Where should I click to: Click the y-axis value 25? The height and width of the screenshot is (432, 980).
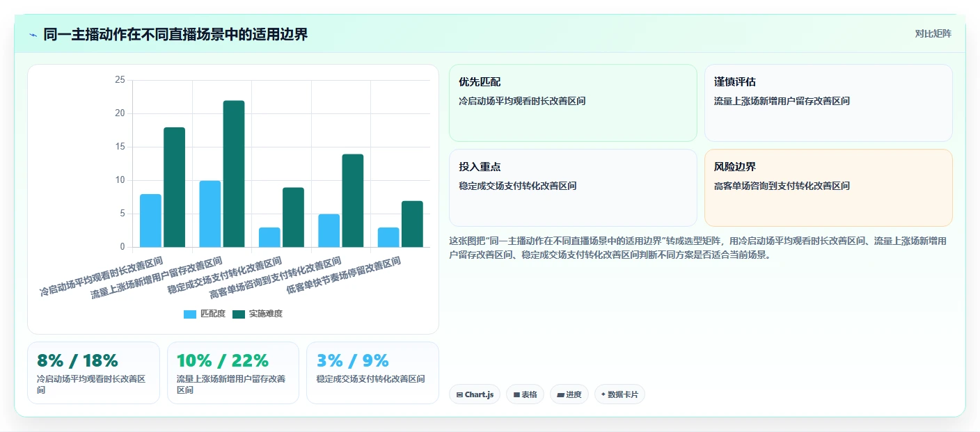(120, 80)
